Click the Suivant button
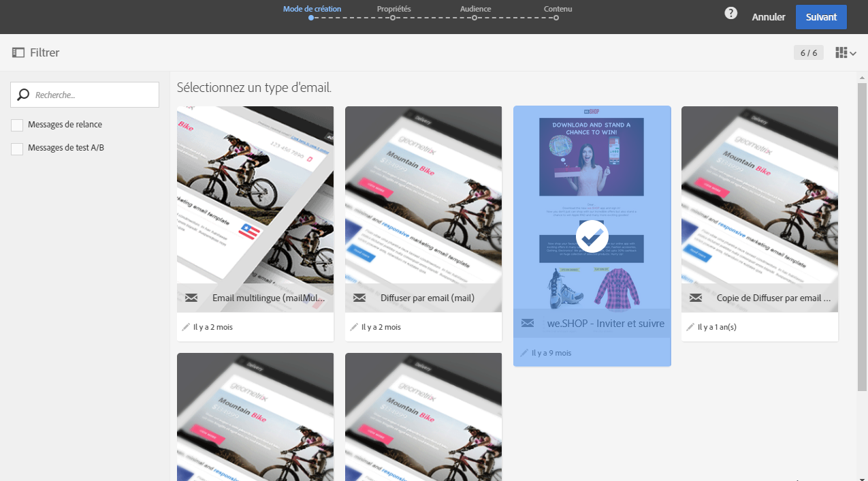The image size is (868, 481). pos(821,17)
